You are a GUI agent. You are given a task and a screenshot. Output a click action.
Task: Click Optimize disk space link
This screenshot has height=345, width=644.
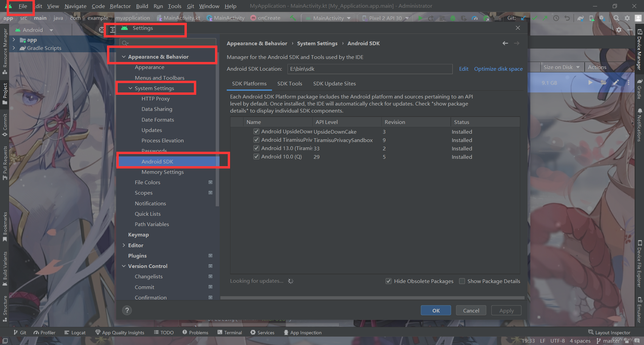click(x=498, y=69)
